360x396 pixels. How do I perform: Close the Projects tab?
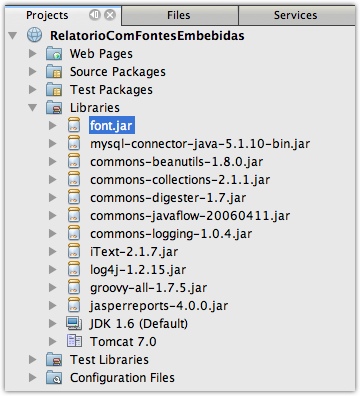pyautogui.click(x=110, y=15)
